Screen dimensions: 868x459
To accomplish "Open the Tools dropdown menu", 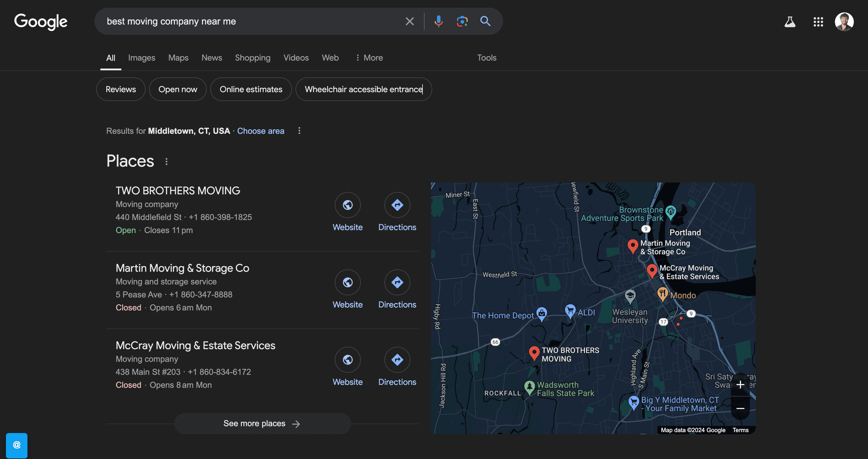I will (486, 57).
